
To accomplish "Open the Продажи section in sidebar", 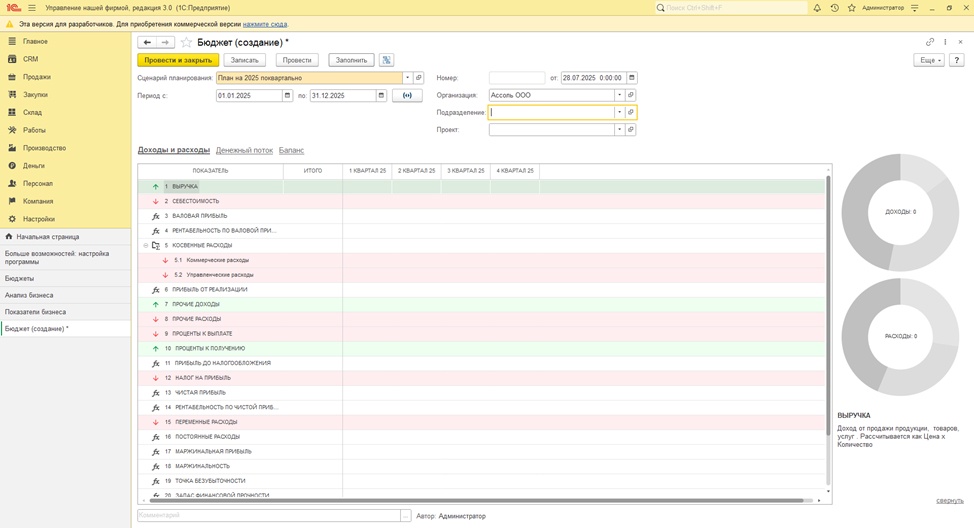I will [x=37, y=77].
